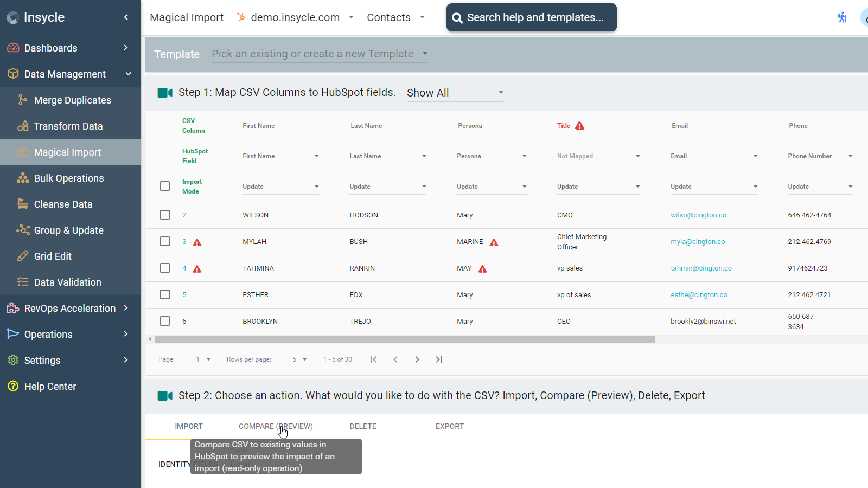Open the Help Center
The width and height of the screenshot is (868, 488).
[x=50, y=386]
